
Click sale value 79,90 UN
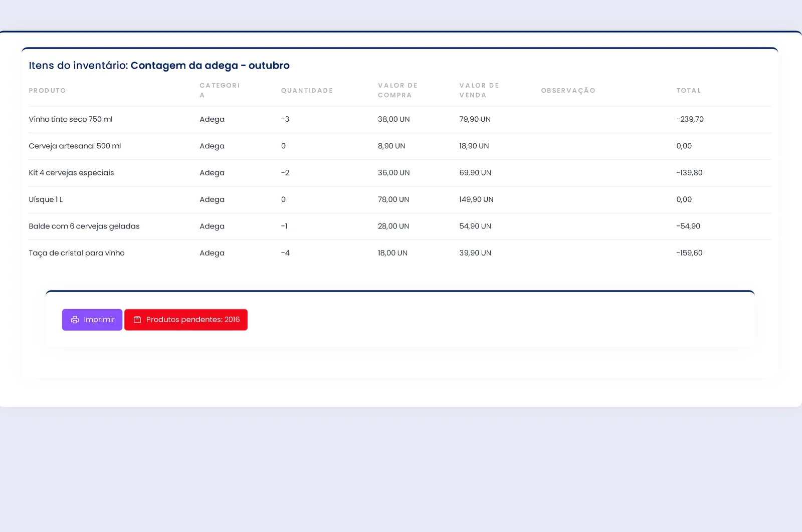point(475,119)
